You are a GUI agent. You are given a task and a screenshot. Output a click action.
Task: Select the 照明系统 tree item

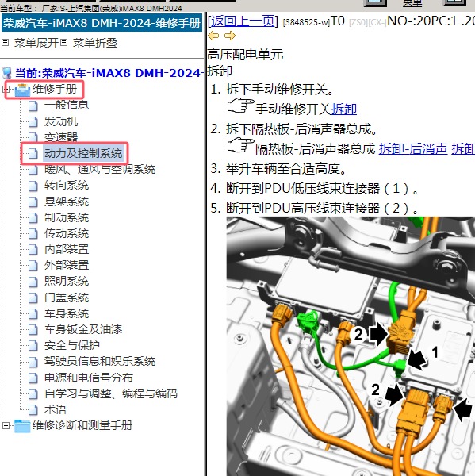click(67, 281)
